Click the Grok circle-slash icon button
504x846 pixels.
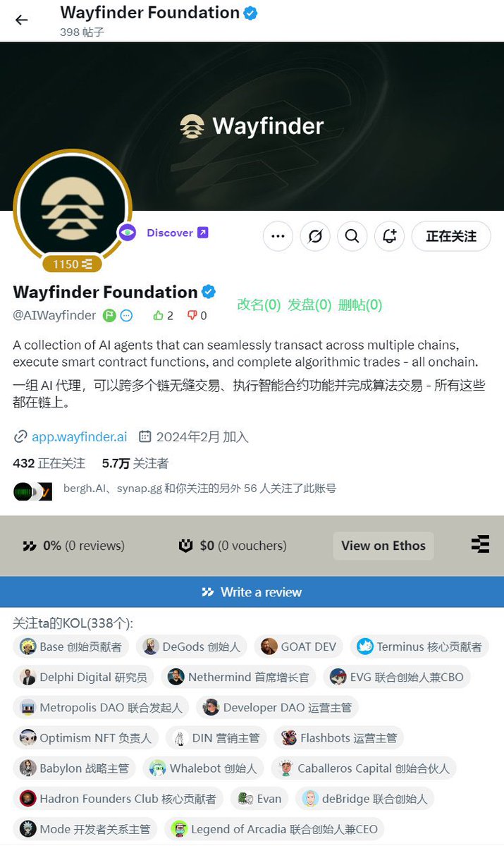tap(315, 236)
